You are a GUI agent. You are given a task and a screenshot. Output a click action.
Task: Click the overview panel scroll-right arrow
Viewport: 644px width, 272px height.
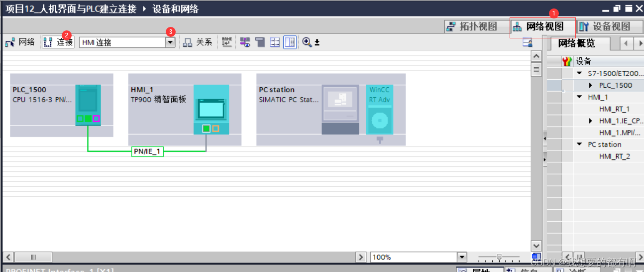tap(639, 43)
